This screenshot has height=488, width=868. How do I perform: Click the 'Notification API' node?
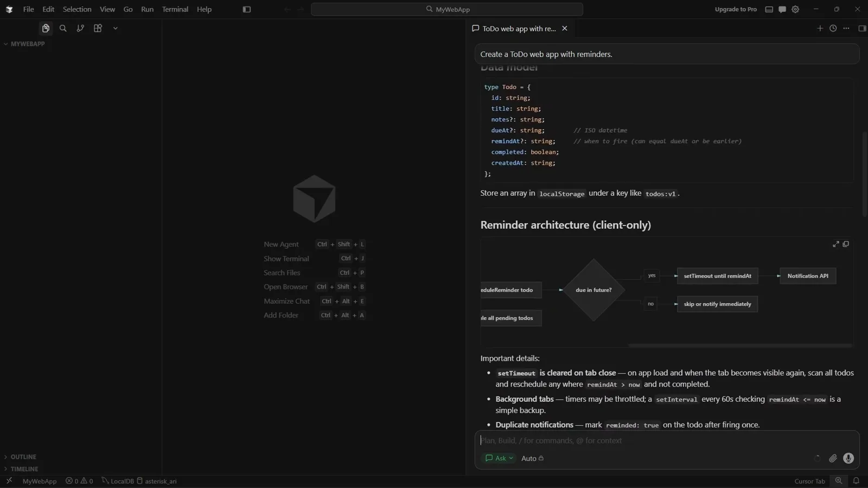[x=808, y=276]
